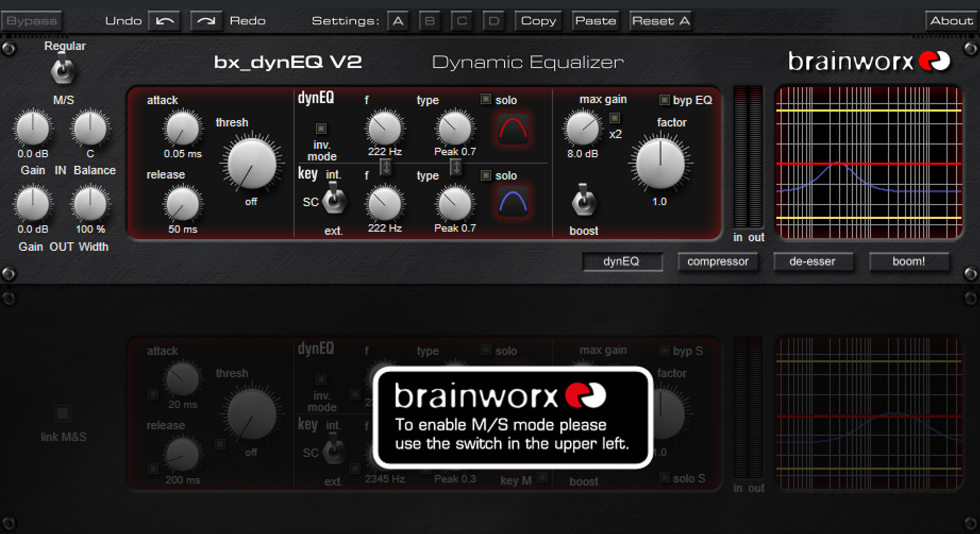The height and width of the screenshot is (534, 980).
Task: Switch to the boom! mode tab
Action: (909, 261)
